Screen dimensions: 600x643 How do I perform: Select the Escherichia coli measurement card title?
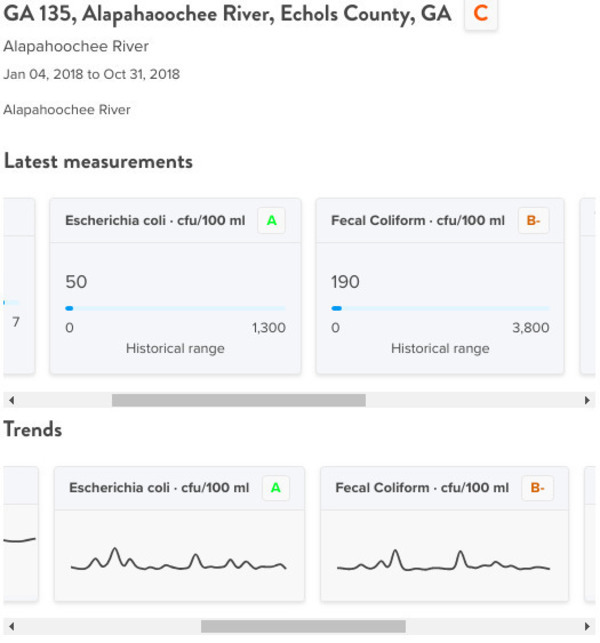coord(155,221)
